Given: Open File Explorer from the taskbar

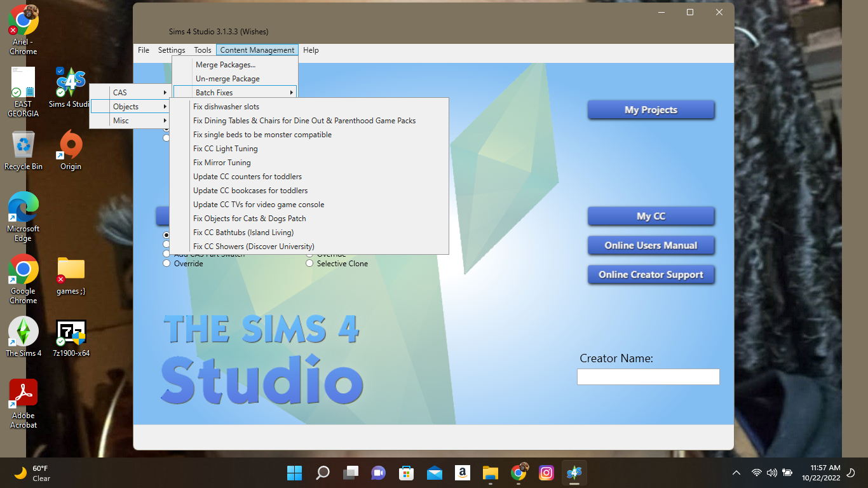Looking at the screenshot, I should [491, 473].
